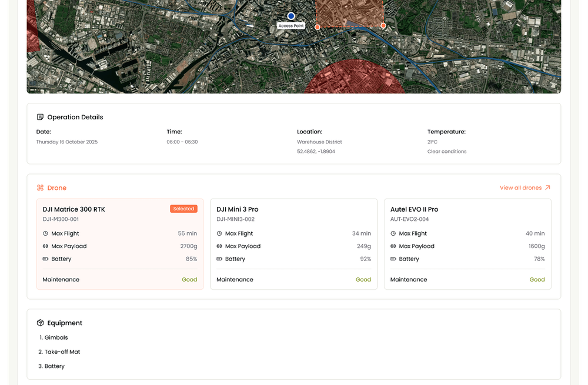Click the arrow icon beside View all drones
588x385 pixels.
(x=547, y=188)
